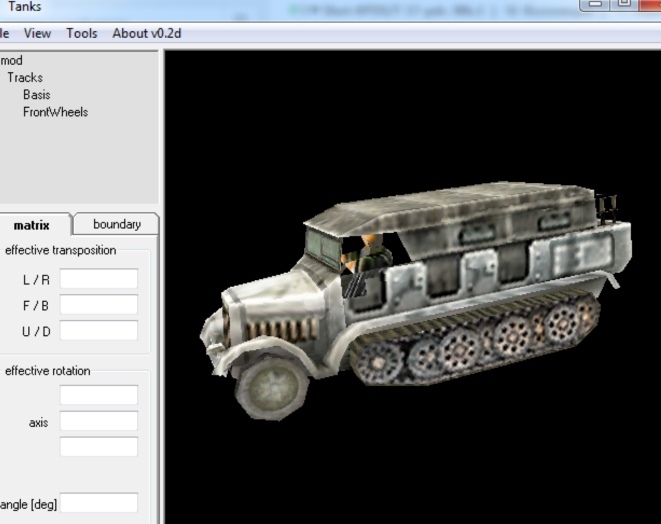Click the U / D transposition field

[99, 330]
